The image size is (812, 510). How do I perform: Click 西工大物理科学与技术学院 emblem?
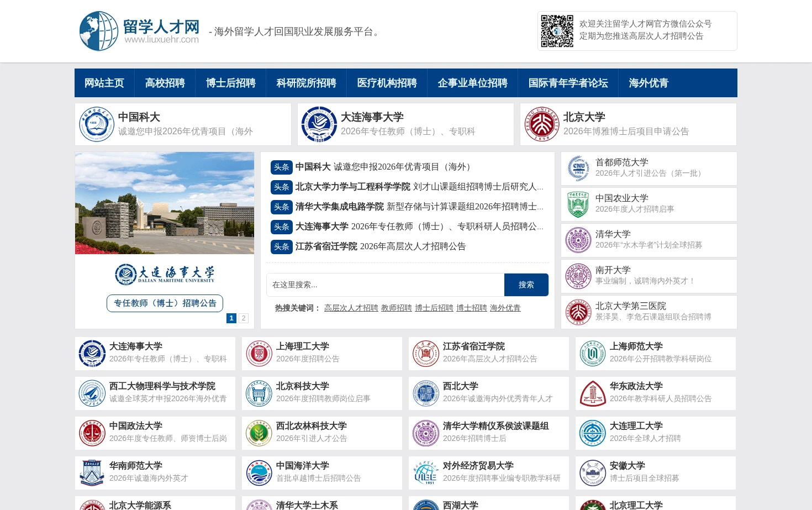(x=92, y=393)
